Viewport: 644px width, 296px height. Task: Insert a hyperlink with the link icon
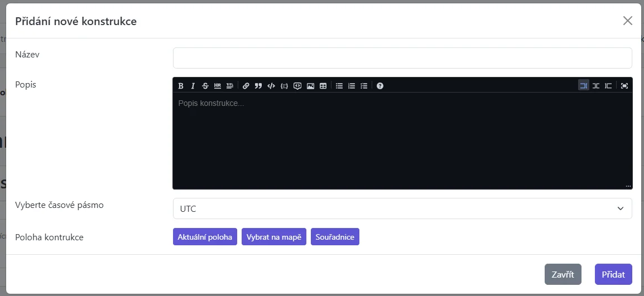click(246, 86)
